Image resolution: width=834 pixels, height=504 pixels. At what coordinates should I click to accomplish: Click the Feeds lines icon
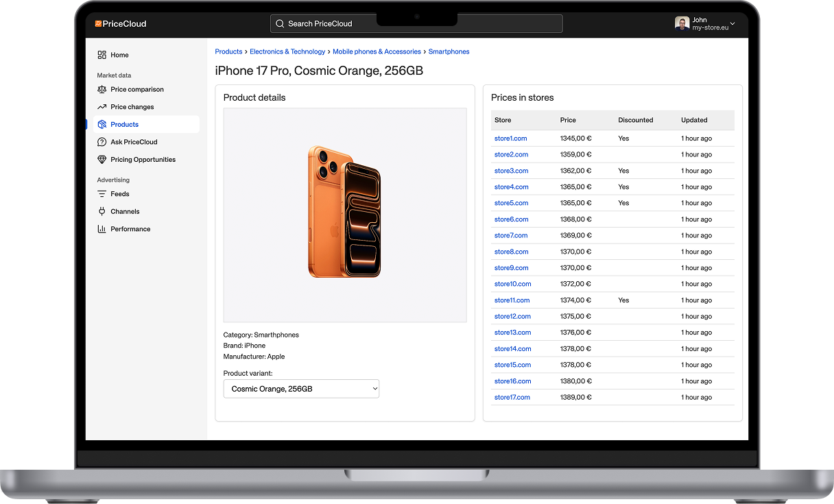[x=102, y=194]
